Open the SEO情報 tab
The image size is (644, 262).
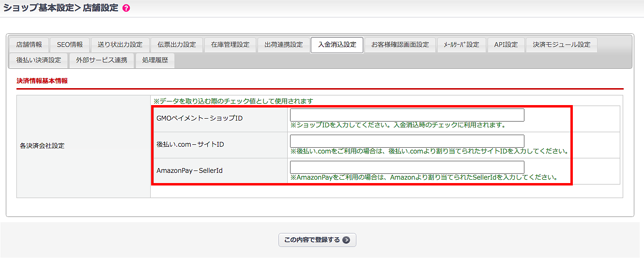[x=70, y=45]
